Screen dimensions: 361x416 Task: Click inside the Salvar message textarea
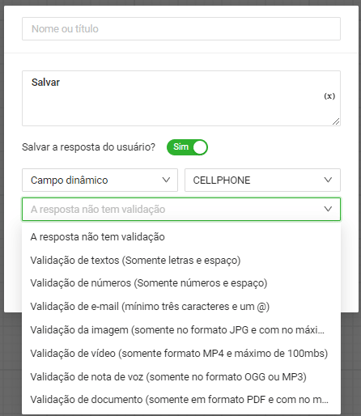click(x=181, y=98)
